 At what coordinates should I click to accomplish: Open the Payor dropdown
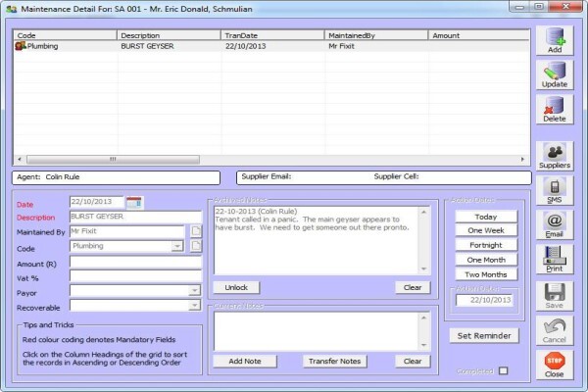coord(194,291)
